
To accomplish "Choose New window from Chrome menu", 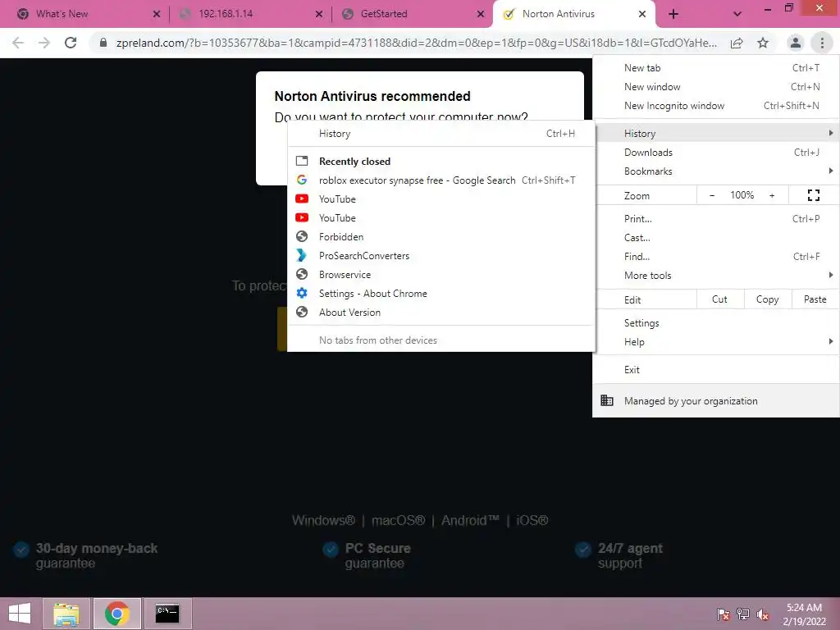I will click(715, 87).
